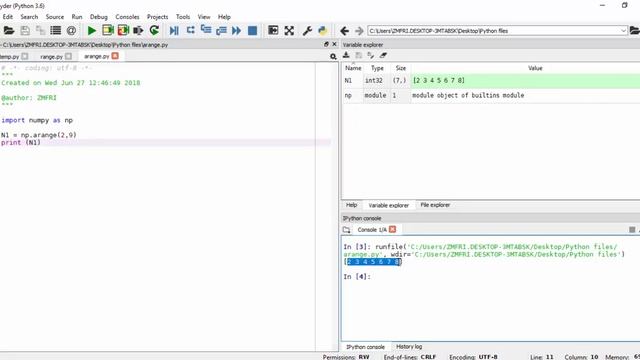The image size is (640, 360).
Task: Undock the editor pane
Action: (x=326, y=44)
